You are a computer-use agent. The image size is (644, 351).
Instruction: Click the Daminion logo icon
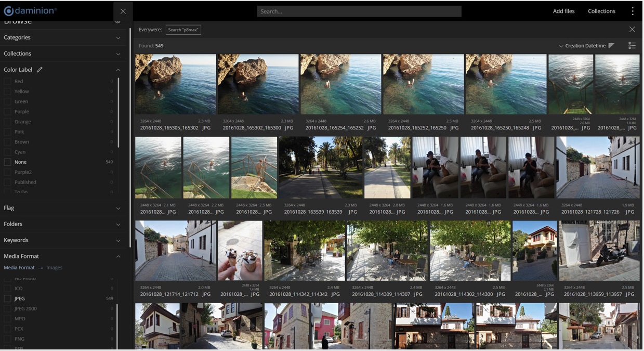click(8, 10)
